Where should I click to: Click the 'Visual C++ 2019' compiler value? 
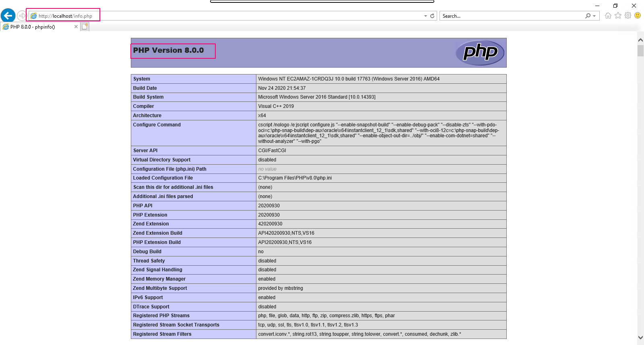pos(276,106)
